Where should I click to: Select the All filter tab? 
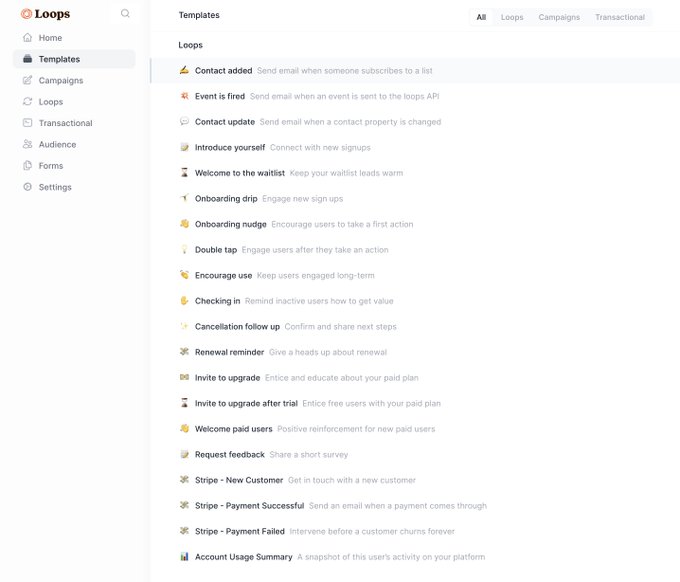tap(481, 17)
